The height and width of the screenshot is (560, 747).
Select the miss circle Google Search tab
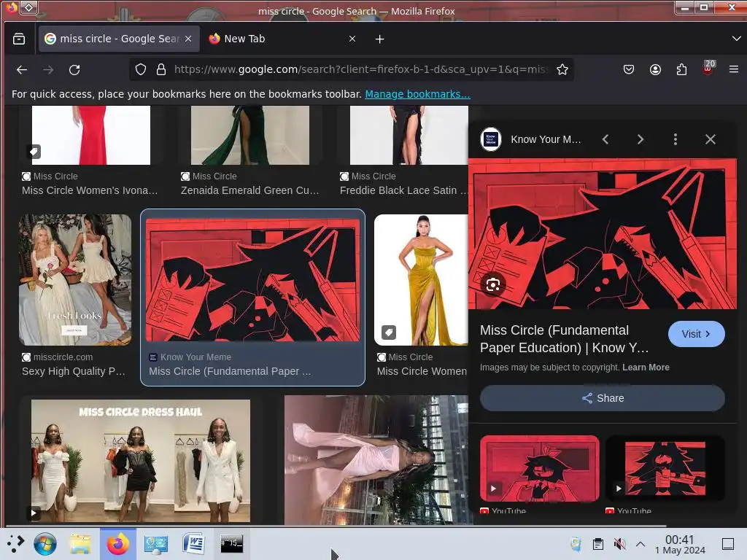tap(118, 39)
